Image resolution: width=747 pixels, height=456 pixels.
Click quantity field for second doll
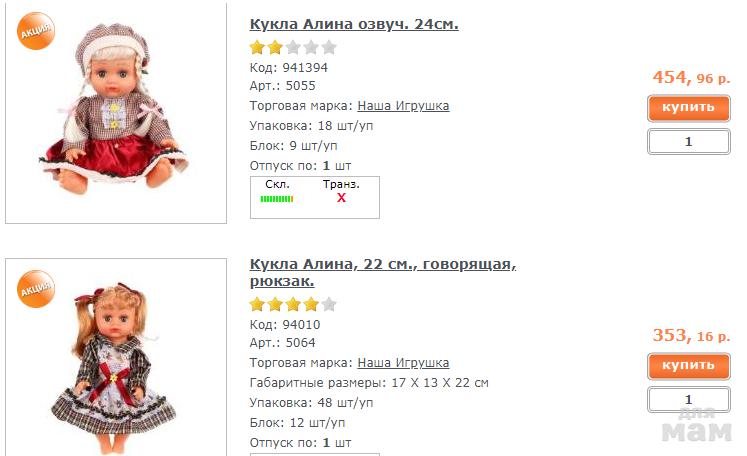click(x=688, y=400)
